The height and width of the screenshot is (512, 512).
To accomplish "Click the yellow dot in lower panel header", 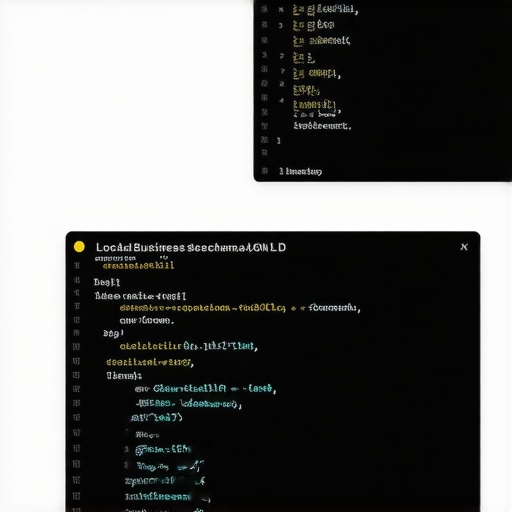I will [79, 247].
